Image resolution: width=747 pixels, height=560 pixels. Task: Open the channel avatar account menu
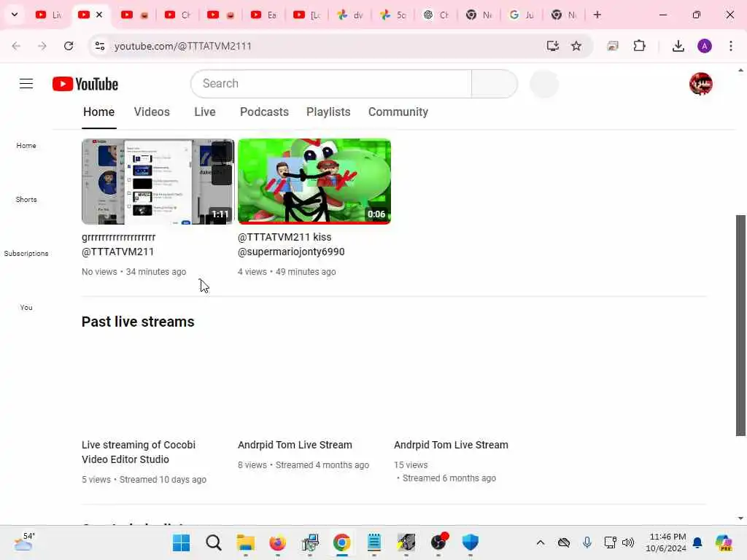pyautogui.click(x=701, y=84)
